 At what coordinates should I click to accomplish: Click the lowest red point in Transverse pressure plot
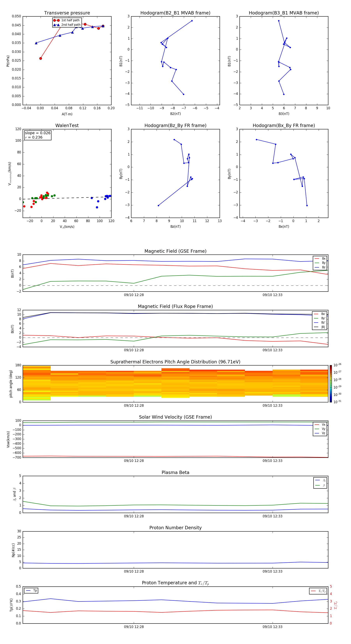pyautogui.click(x=41, y=59)
